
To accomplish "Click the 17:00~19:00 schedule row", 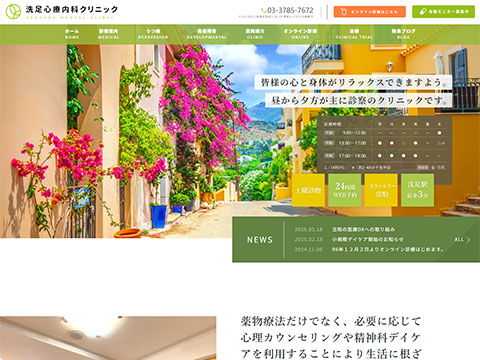I will [x=384, y=156].
